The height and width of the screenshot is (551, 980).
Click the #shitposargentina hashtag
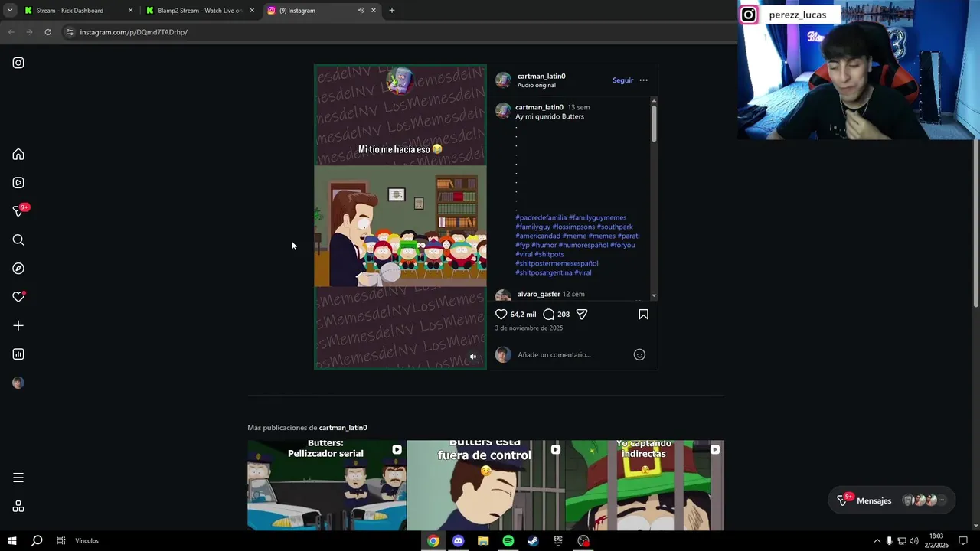(544, 273)
